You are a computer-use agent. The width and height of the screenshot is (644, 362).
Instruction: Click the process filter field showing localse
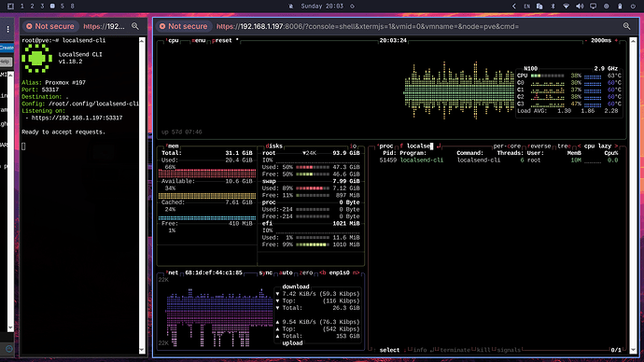coord(420,146)
